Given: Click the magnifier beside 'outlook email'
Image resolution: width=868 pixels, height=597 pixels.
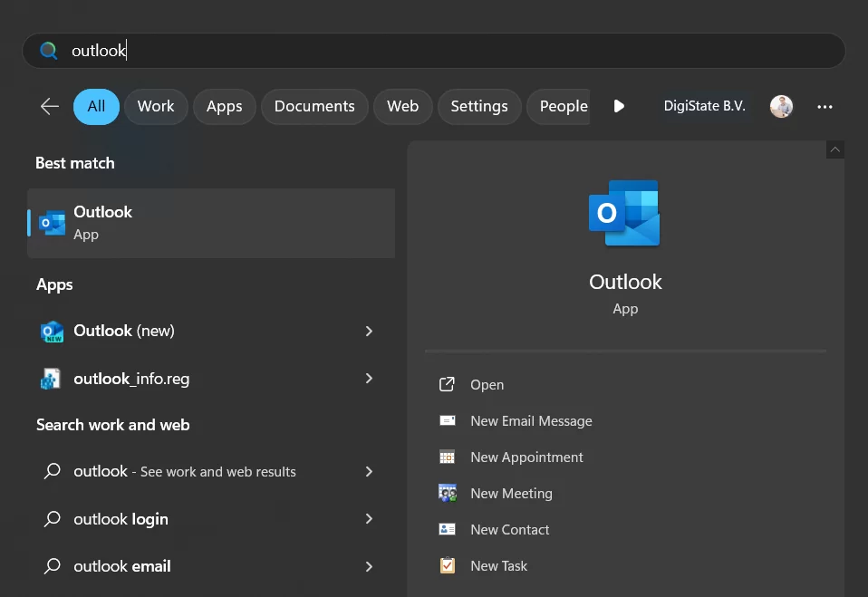Looking at the screenshot, I should 53,566.
